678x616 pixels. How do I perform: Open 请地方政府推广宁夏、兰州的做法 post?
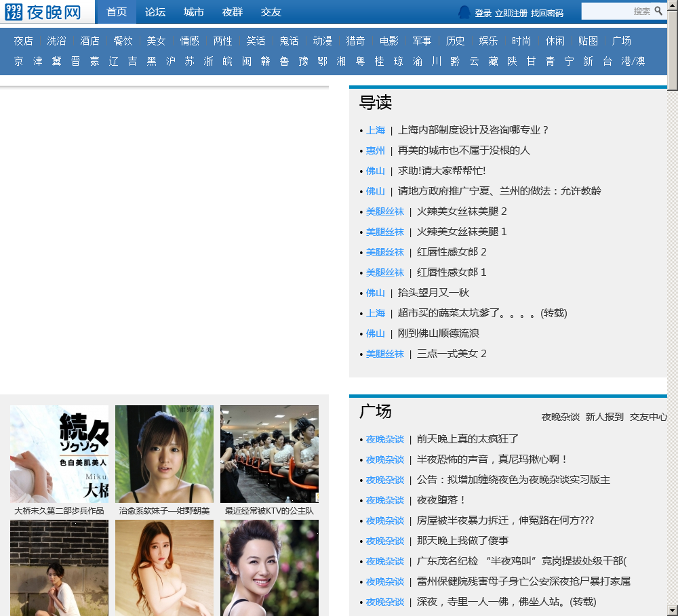pos(500,191)
